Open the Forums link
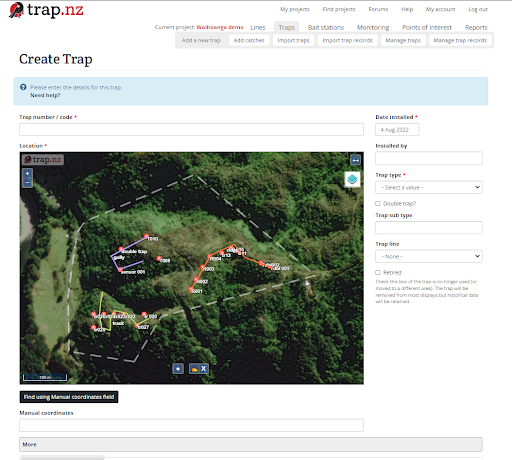Screen dimensions: 512x460 (378, 9)
